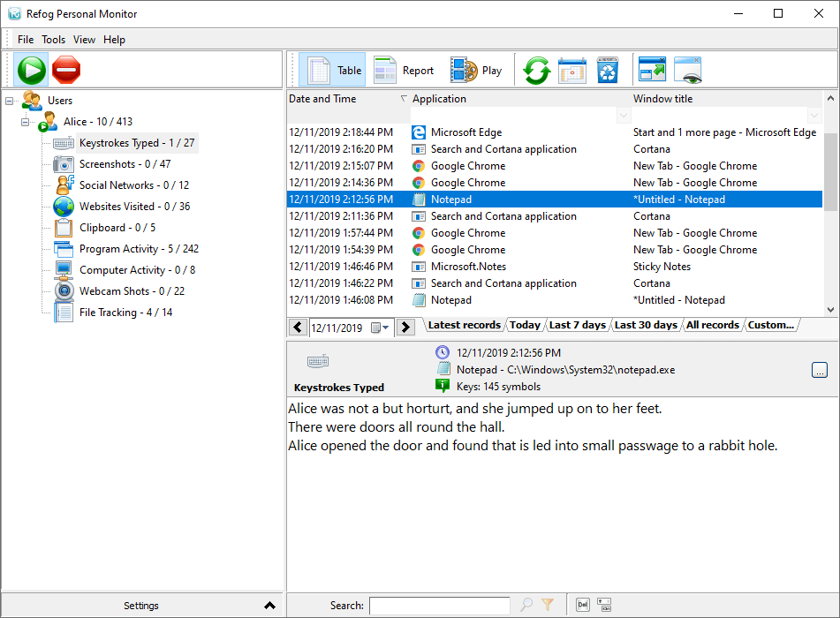Collapse the Users tree node
This screenshot has width=840, height=618.
9,101
